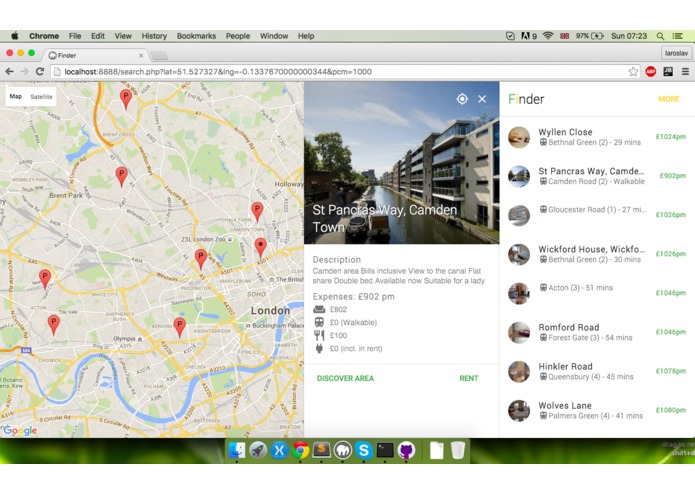The height and width of the screenshot is (494, 695).
Task: Open the Trash in the Dock
Action: (458, 451)
